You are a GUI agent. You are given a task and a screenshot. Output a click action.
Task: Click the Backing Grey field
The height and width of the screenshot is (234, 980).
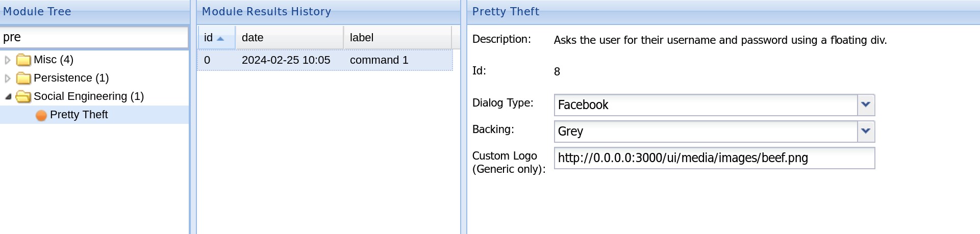coord(705,131)
